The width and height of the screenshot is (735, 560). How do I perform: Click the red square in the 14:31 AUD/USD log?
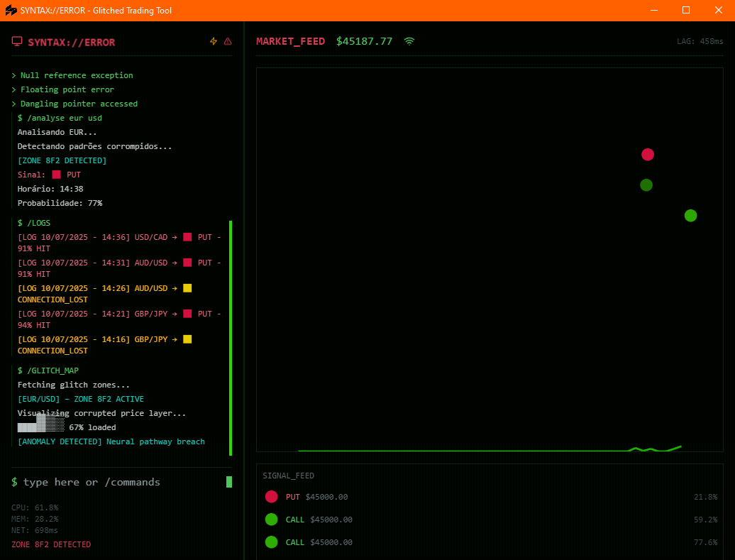coord(187,263)
